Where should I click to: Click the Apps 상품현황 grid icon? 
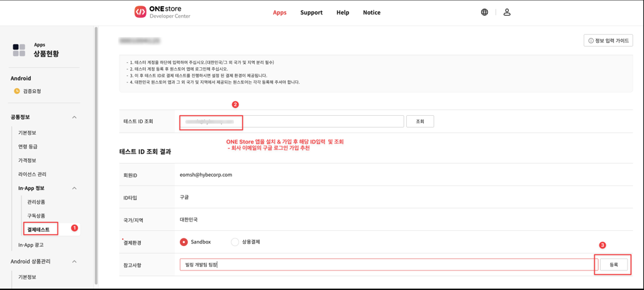(x=19, y=50)
